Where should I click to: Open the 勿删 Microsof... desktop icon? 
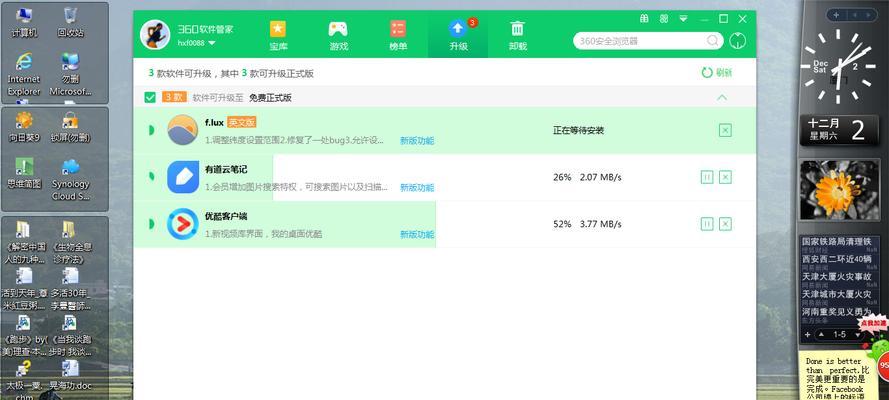coord(70,74)
